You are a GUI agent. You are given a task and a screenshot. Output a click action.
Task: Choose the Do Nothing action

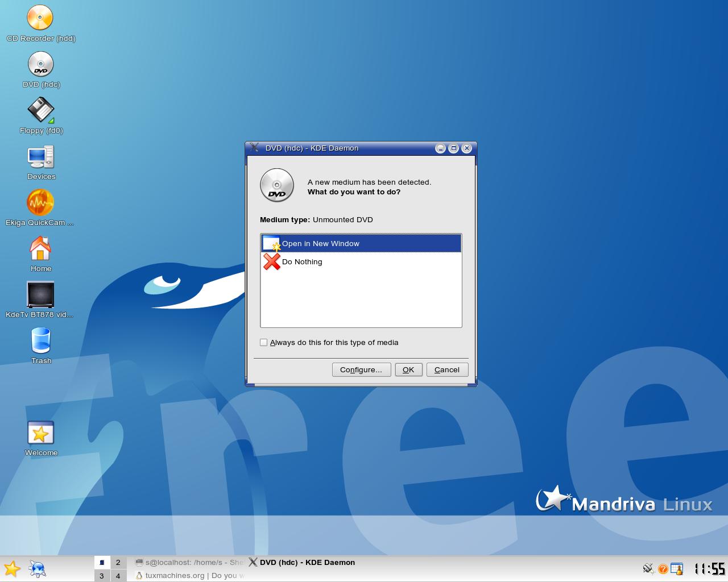[361, 261]
